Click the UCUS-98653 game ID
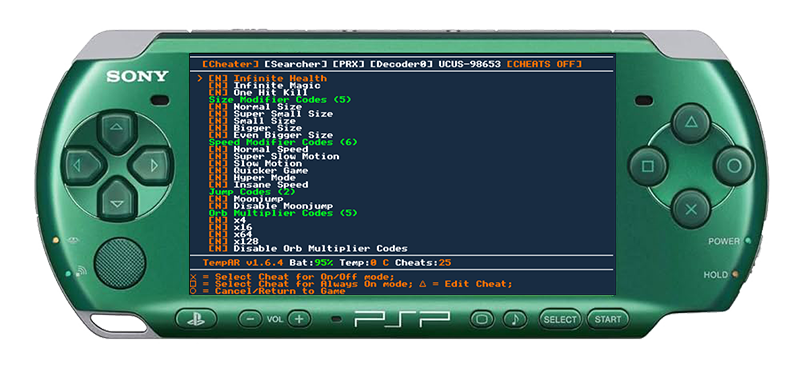Screen dimensions: 800x367 470,64
